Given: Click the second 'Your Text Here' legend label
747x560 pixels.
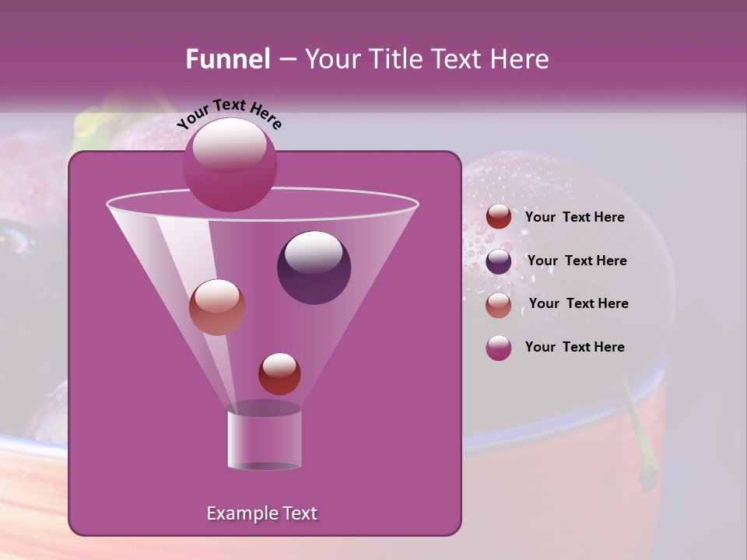Looking at the screenshot, I should (x=577, y=261).
